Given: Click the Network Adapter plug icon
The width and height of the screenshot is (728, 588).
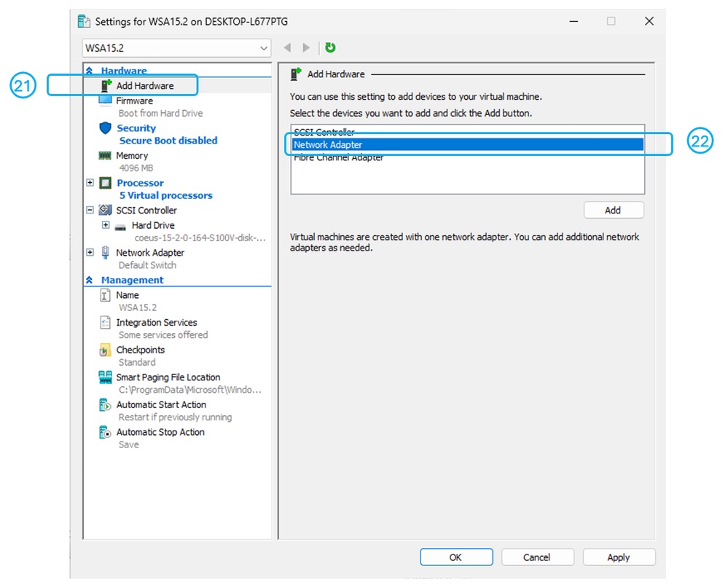Looking at the screenshot, I should tap(106, 252).
